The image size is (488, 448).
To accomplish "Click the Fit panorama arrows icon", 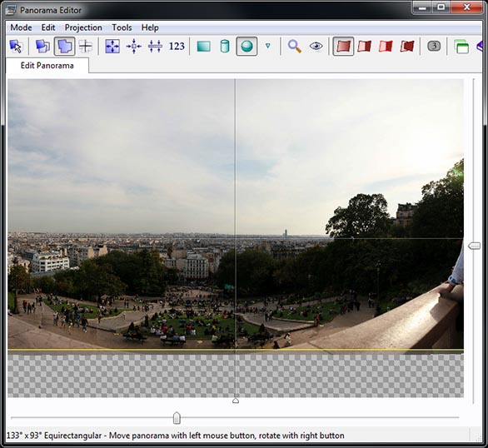I will [x=112, y=47].
